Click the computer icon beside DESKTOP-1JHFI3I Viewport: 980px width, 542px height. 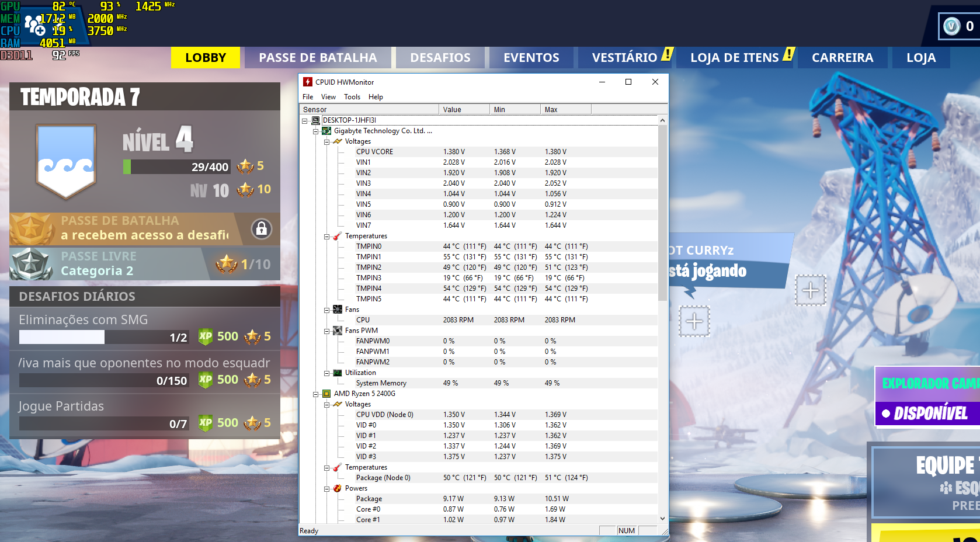(315, 120)
